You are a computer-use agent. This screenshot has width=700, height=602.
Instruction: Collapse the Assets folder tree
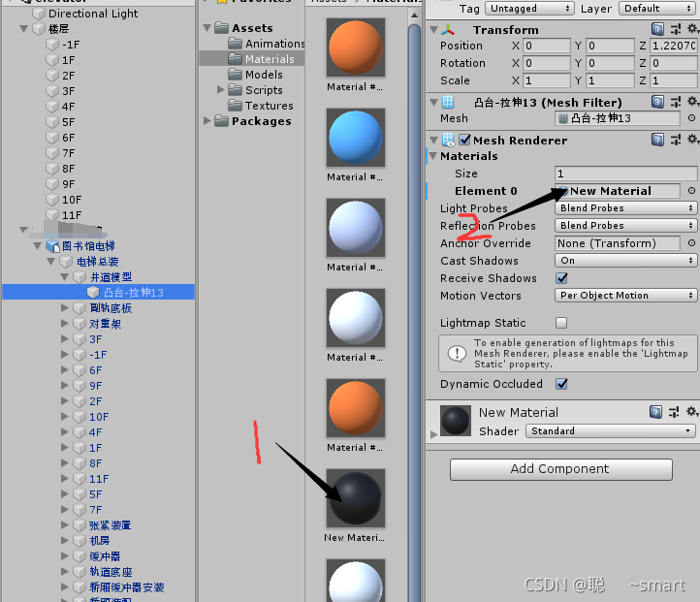(x=207, y=28)
